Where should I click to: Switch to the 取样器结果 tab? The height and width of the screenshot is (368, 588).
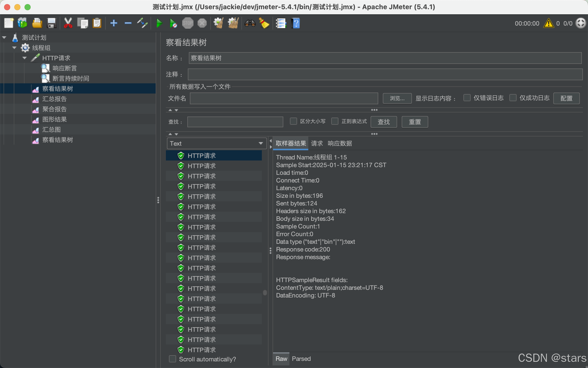291,143
